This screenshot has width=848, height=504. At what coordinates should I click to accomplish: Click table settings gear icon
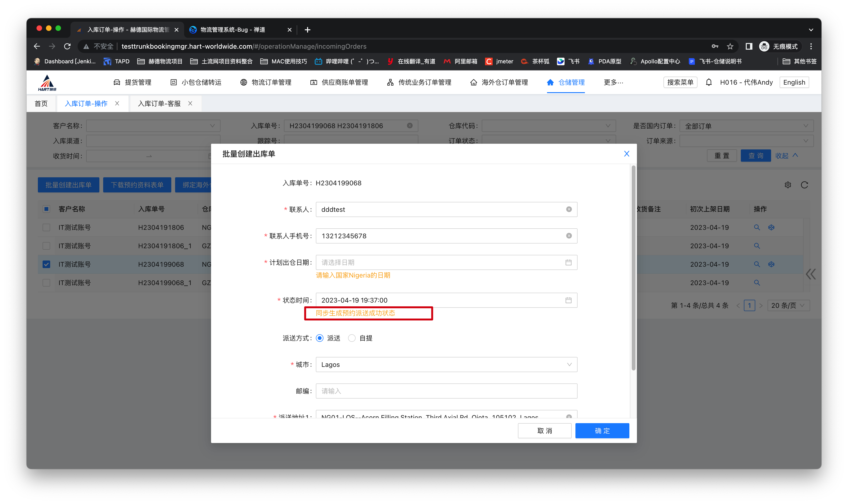pyautogui.click(x=787, y=185)
